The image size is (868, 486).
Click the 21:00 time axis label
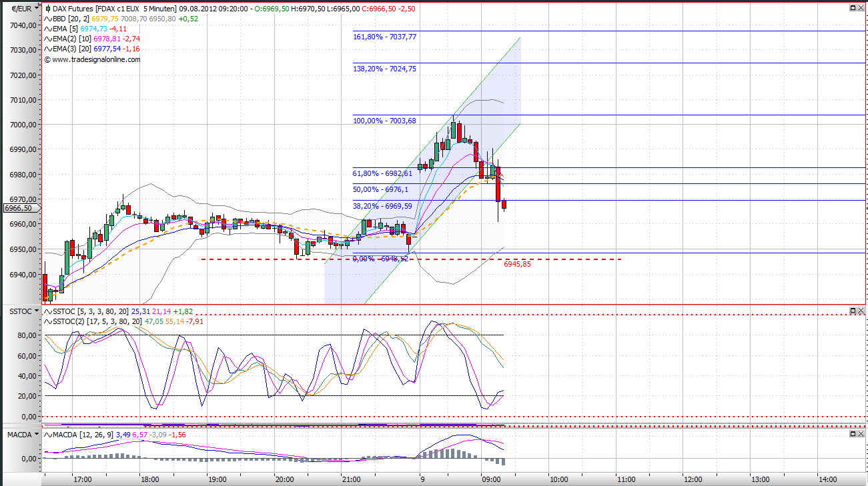click(x=352, y=479)
